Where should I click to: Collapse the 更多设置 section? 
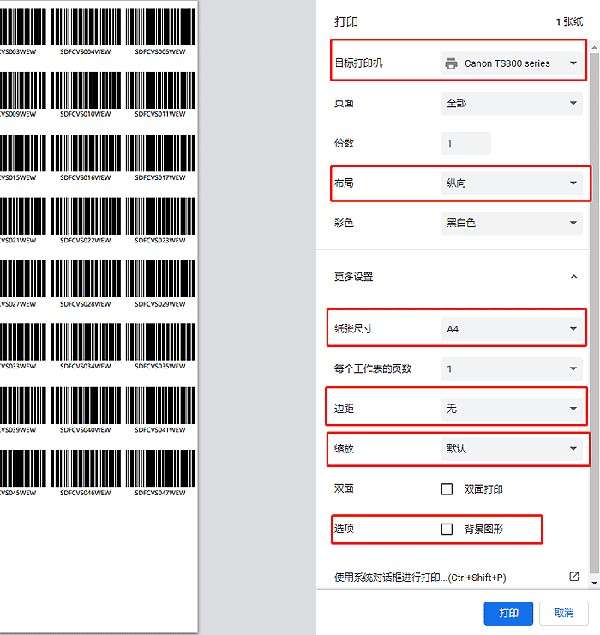(574, 277)
